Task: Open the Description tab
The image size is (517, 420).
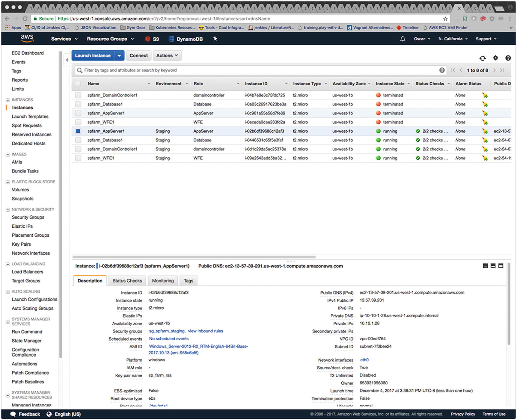Action: tap(90, 281)
